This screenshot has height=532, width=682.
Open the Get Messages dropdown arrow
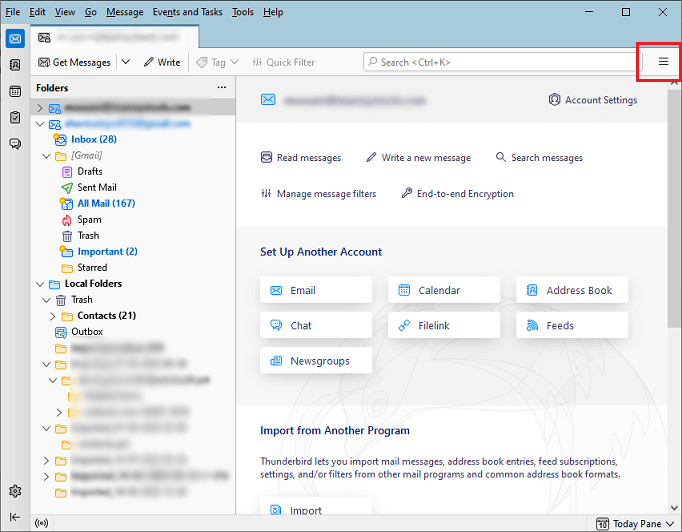[126, 62]
